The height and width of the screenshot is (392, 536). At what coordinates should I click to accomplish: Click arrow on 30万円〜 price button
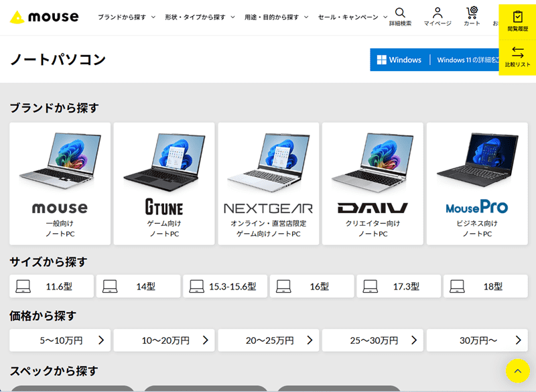518,340
